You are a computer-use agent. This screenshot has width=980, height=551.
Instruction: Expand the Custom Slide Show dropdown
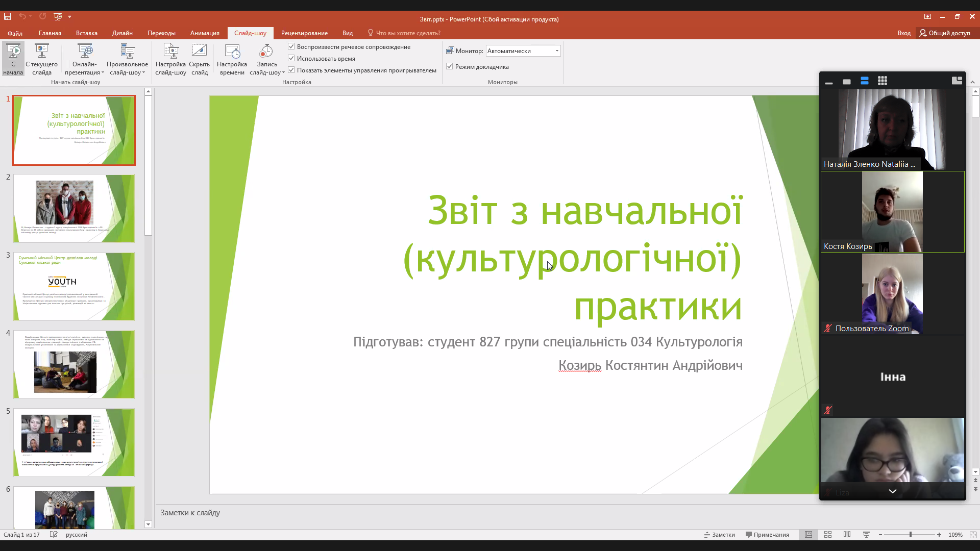(x=144, y=73)
